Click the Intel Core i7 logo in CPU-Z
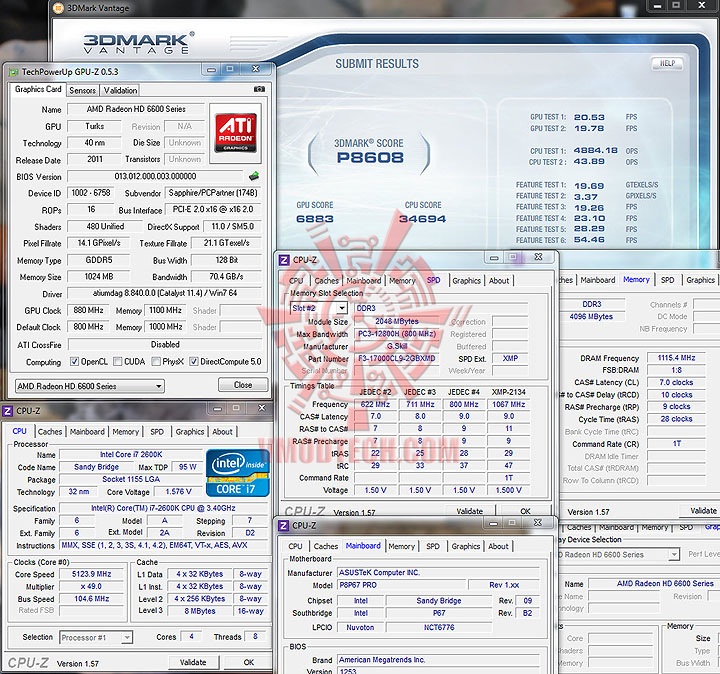 (x=237, y=473)
